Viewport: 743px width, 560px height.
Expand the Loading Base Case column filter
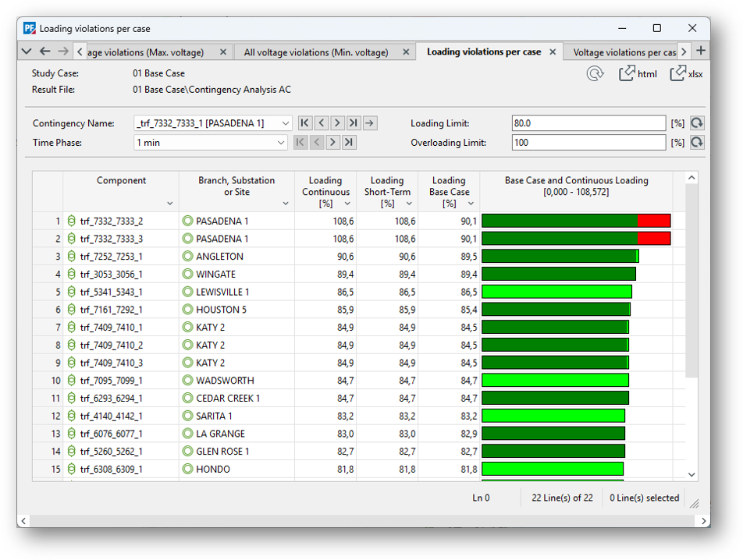click(x=471, y=204)
